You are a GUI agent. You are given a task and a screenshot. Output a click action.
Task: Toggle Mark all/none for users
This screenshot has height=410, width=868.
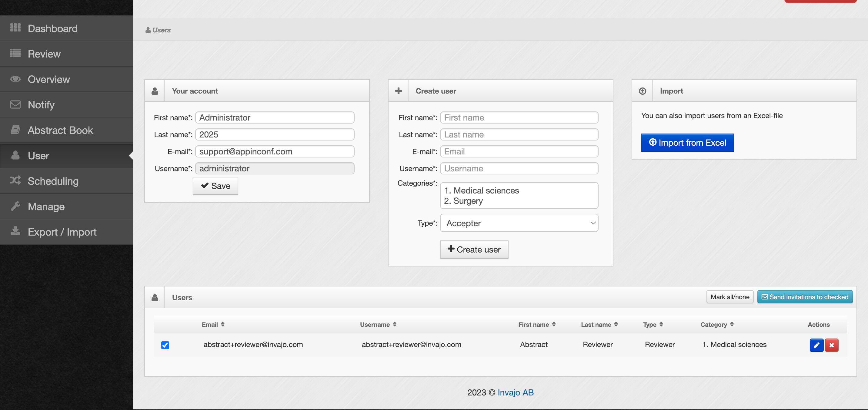coord(730,297)
